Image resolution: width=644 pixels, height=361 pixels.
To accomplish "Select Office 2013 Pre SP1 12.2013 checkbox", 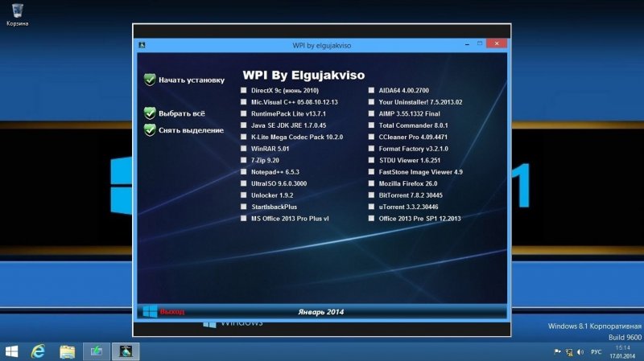I will click(371, 218).
